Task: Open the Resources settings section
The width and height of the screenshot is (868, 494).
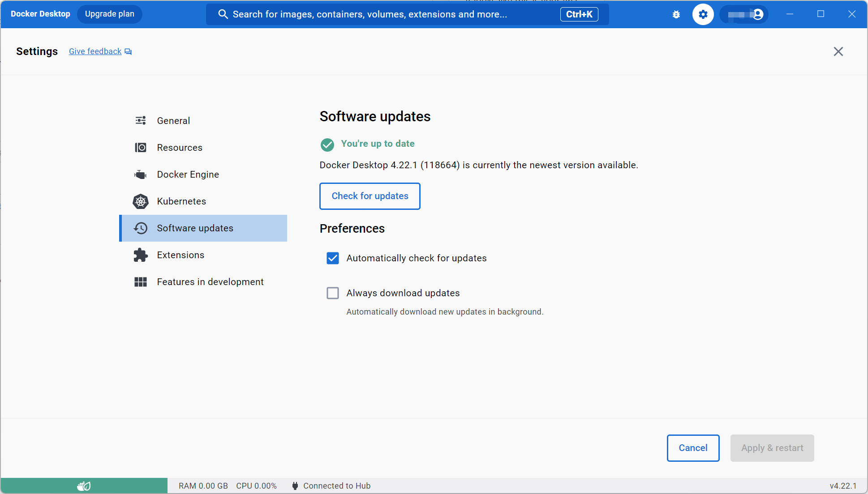Action: [x=203, y=148]
